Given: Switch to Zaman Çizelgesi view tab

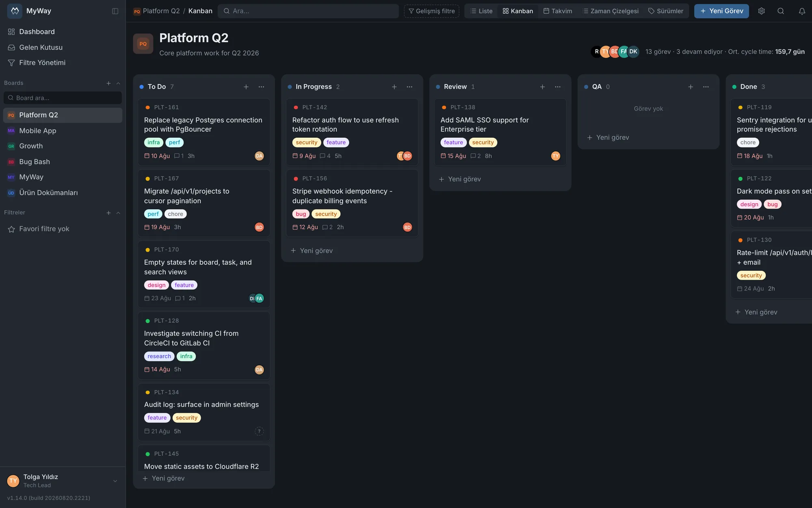Looking at the screenshot, I should [611, 11].
